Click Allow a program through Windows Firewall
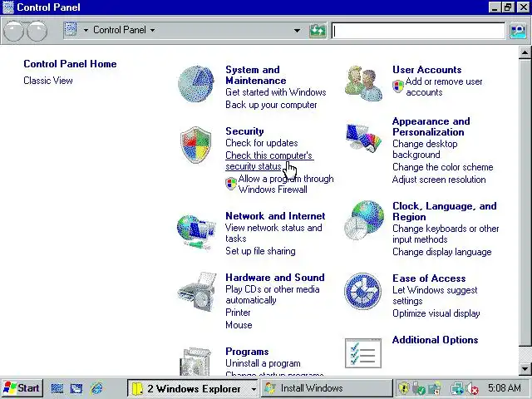Screen dimensions: 532x399 (286, 185)
